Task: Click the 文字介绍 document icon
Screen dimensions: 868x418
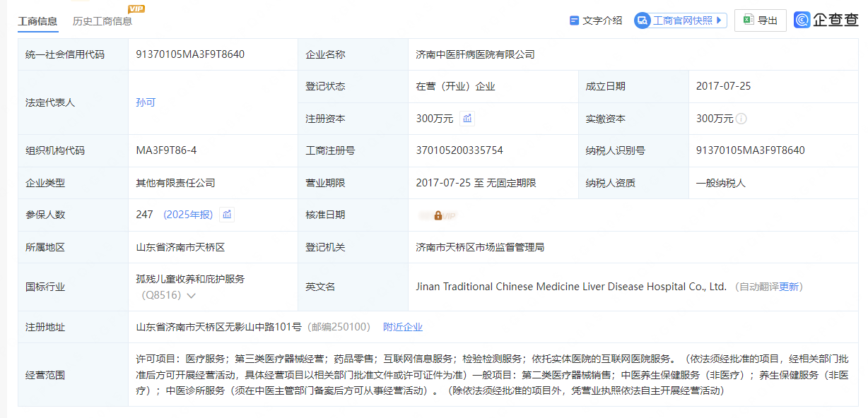Action: (x=574, y=20)
